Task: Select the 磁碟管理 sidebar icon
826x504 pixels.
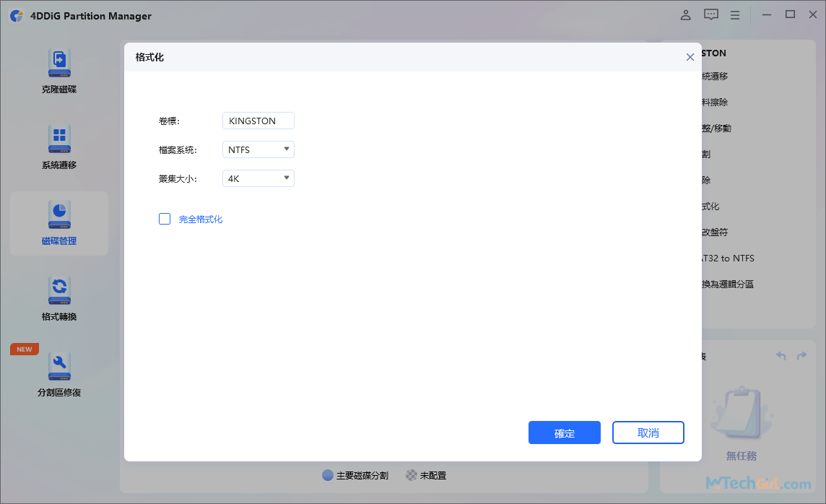Action: [59, 224]
